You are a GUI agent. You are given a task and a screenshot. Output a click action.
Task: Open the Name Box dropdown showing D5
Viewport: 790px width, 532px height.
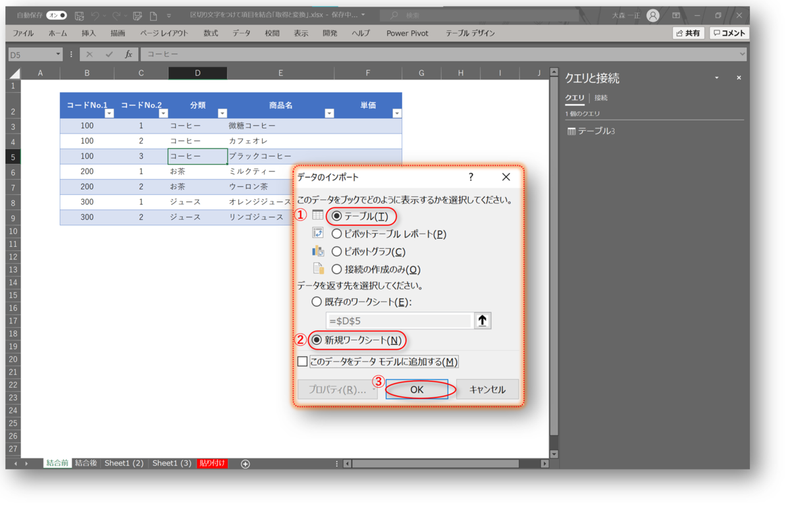click(x=58, y=55)
